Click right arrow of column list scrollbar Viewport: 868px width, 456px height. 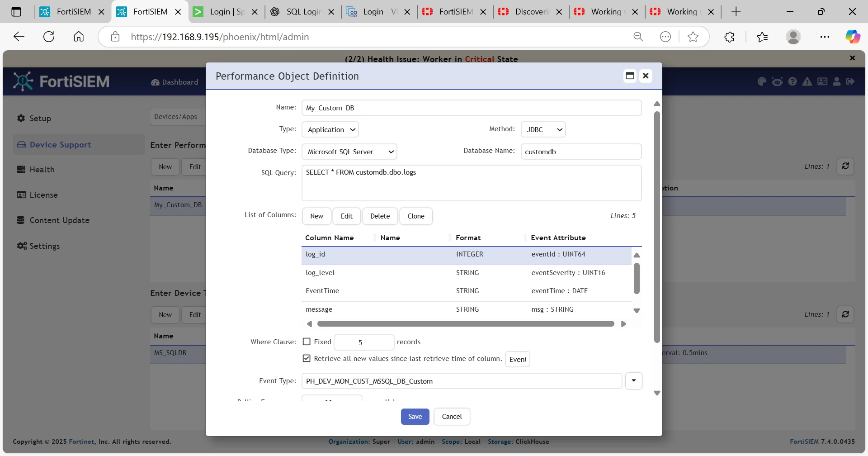pyautogui.click(x=623, y=324)
